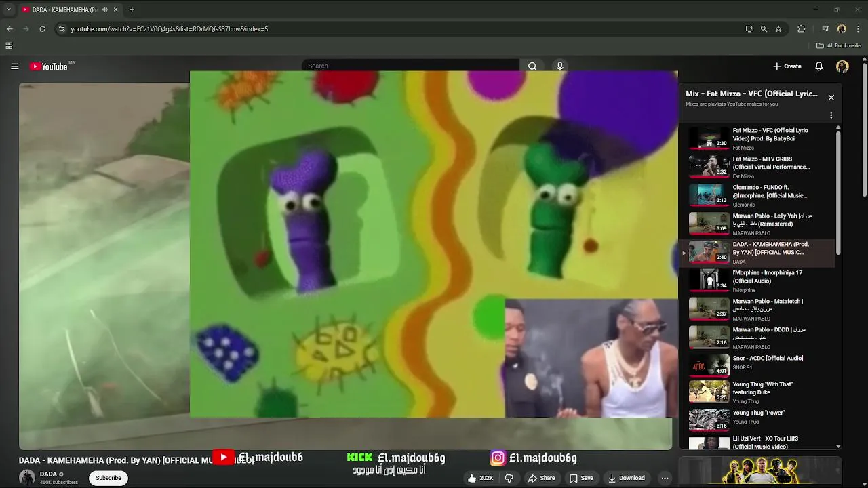Open the zoom indicator in address bar
The image size is (868, 488).
click(764, 29)
